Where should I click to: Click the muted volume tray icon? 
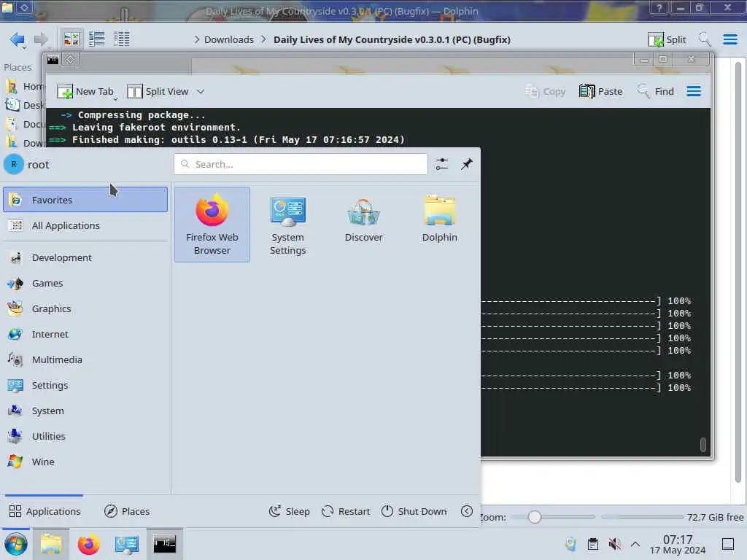(614, 544)
